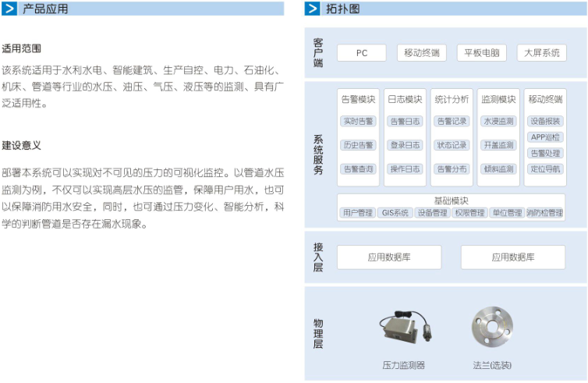Click the 法兰(选装) caption text

pos(492,365)
